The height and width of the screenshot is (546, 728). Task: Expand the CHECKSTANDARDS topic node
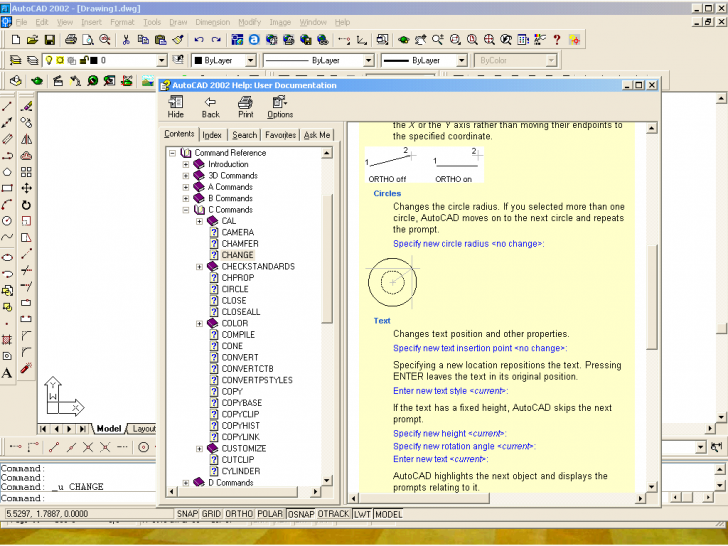[199, 266]
